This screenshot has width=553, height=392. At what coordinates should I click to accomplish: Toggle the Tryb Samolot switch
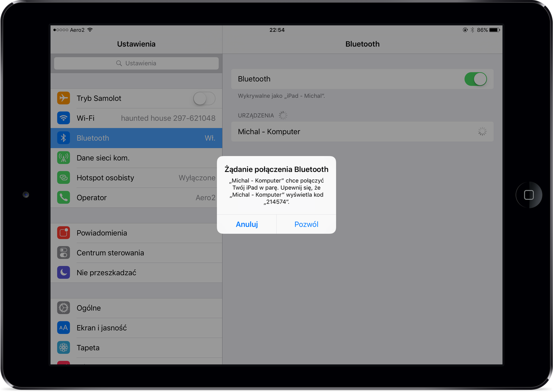204,99
